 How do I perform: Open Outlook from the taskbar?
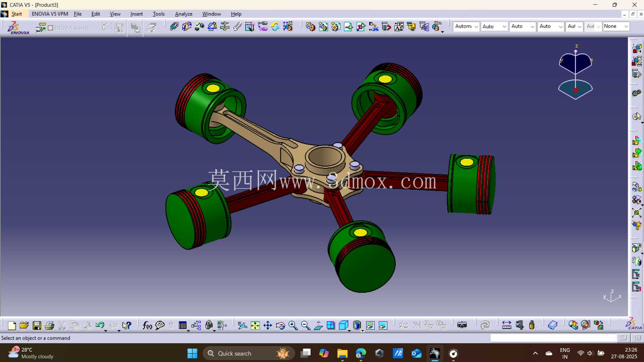416,353
